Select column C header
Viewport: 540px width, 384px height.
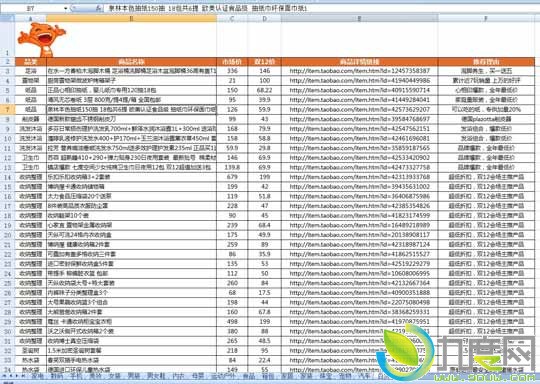(x=232, y=18)
